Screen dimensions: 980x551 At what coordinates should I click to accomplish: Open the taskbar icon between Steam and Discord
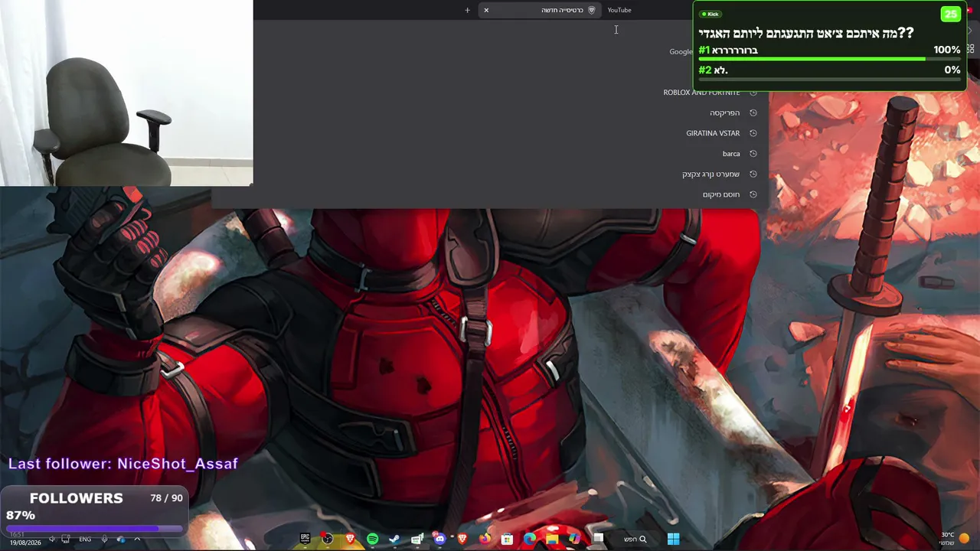pos(417,539)
